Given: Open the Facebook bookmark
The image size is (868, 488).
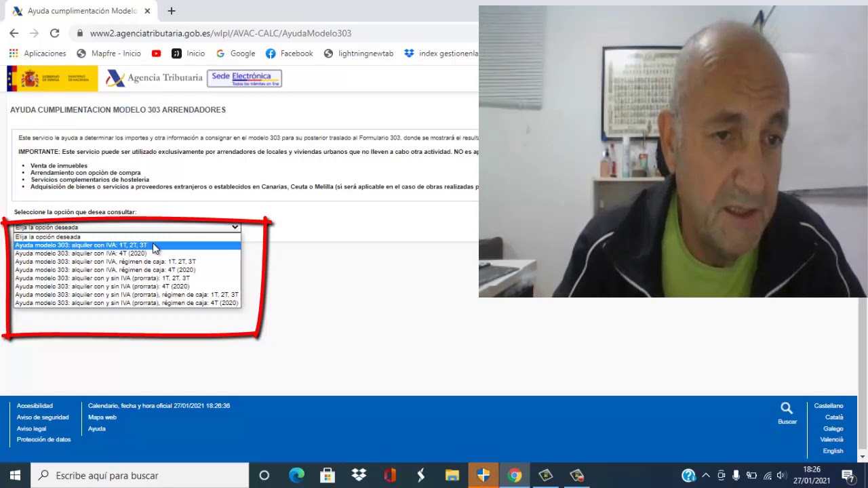Looking at the screenshot, I should tap(290, 54).
